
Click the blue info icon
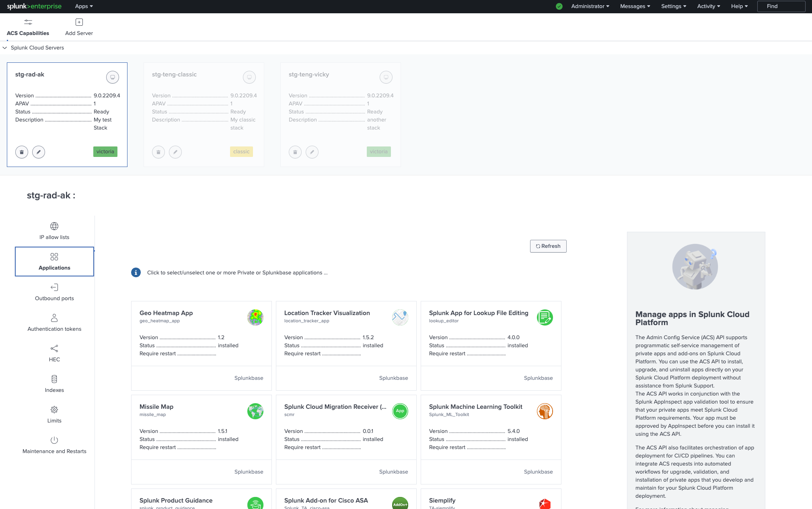(x=136, y=272)
